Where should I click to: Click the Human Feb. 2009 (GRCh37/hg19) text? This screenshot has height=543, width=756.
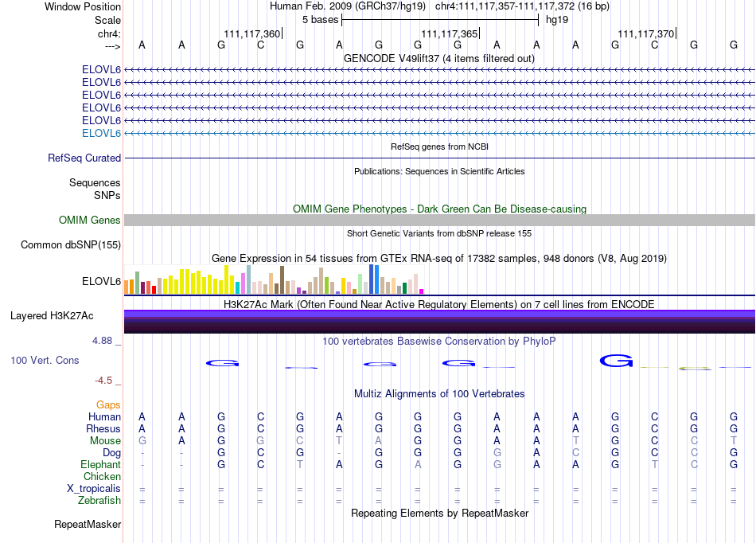coord(347,6)
